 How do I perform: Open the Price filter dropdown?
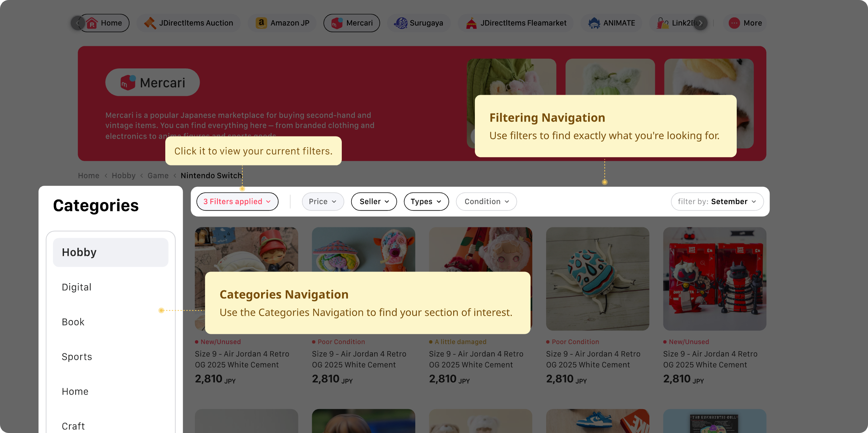pos(323,202)
